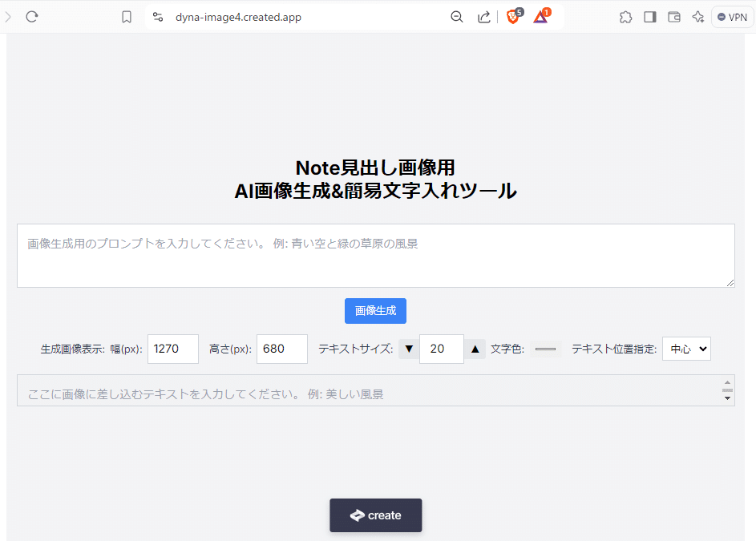Click the heading Note見出し画像用
This screenshot has height=541, width=756.
click(x=375, y=168)
